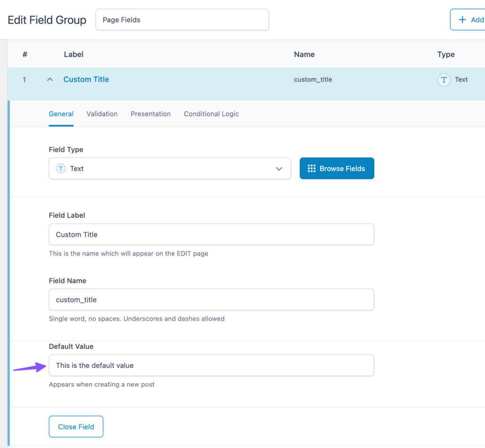Click the plus icon on the Add button
The height and width of the screenshot is (448, 485).
[x=462, y=19]
